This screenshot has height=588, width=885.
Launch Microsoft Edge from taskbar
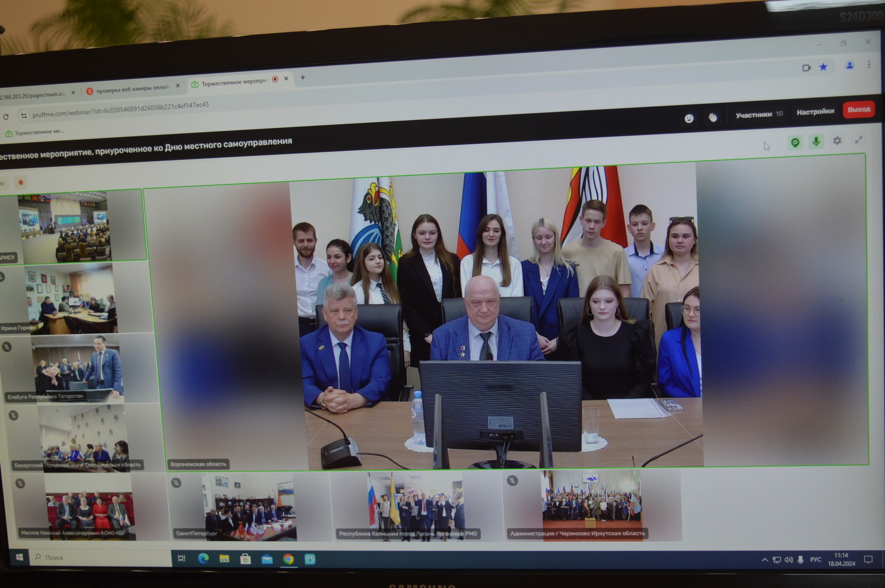coord(203,559)
